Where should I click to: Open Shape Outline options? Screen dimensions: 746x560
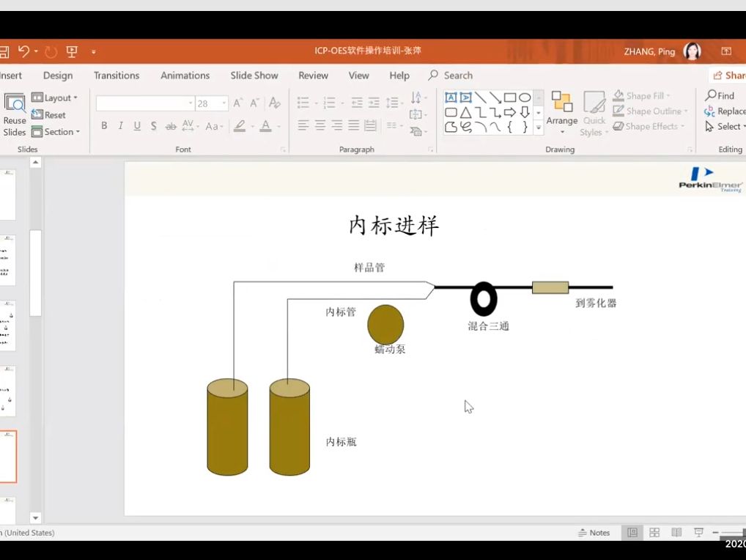pos(651,111)
